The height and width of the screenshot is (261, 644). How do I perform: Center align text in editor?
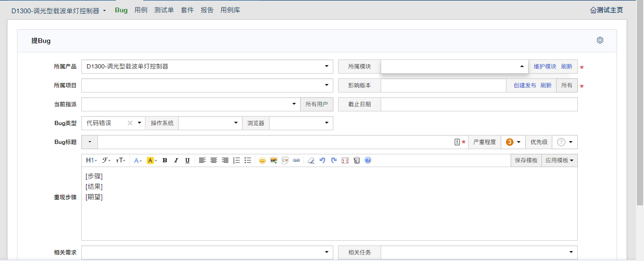213,160
